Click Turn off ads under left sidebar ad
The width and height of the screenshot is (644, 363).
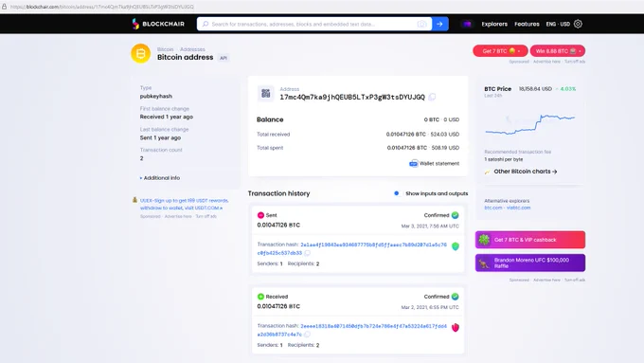(x=206, y=216)
